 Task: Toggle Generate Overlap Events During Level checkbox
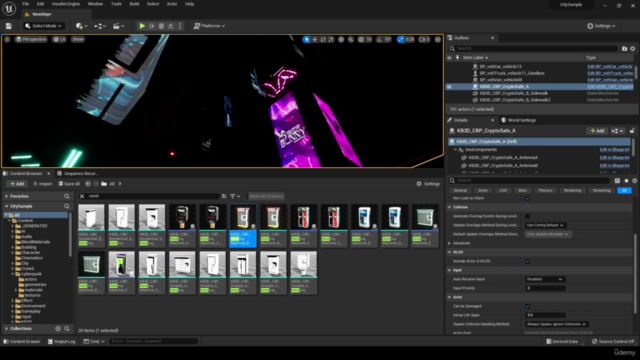point(527,216)
